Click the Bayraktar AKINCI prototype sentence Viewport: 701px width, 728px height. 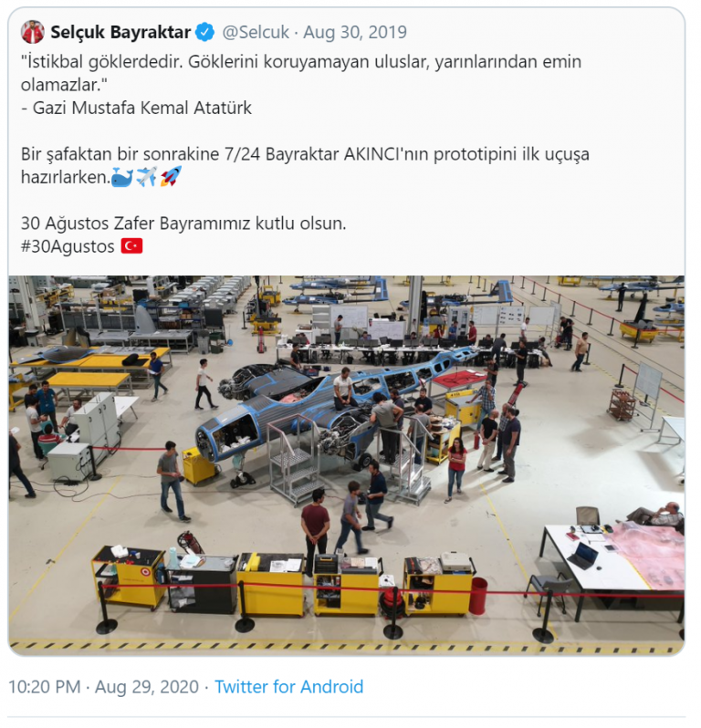pos(305,166)
